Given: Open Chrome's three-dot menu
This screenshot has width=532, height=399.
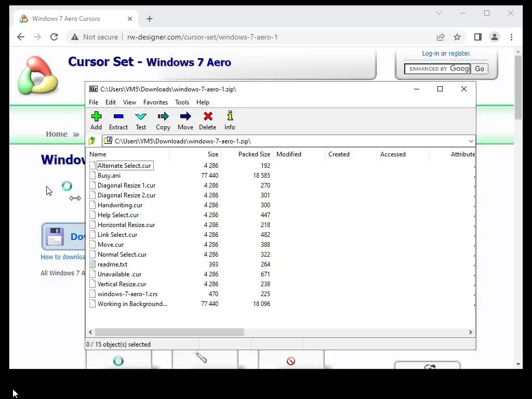Looking at the screenshot, I should (511, 37).
